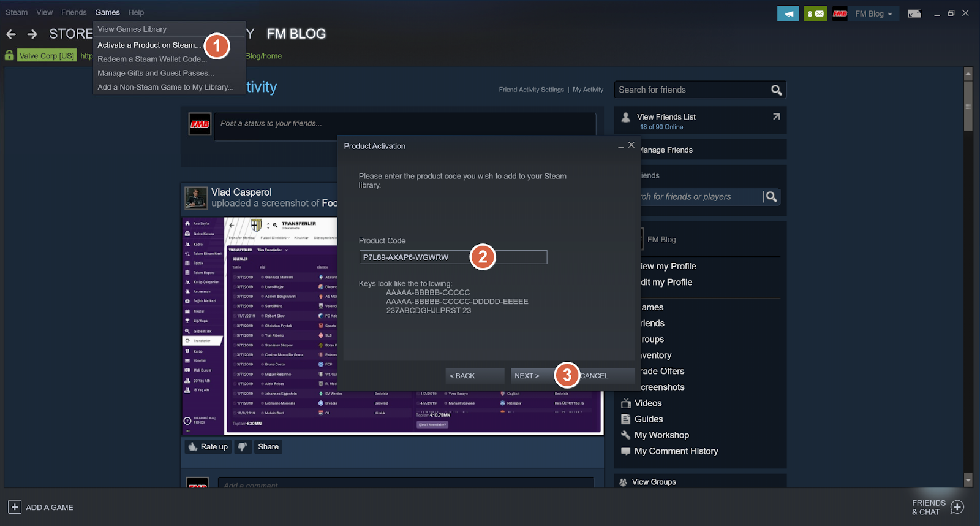
Task: Click the magnifier in Search for friends
Action: pyautogui.click(x=776, y=90)
